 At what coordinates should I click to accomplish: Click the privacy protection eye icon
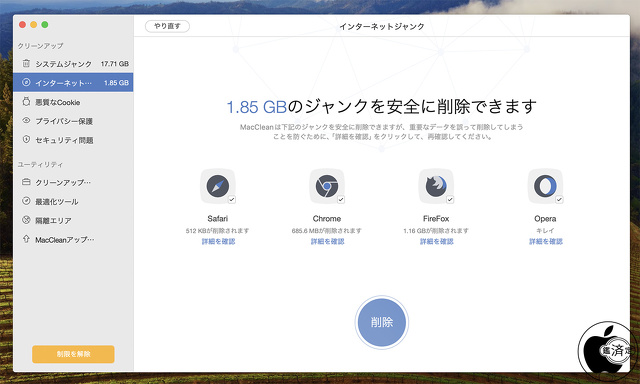pyautogui.click(x=26, y=120)
